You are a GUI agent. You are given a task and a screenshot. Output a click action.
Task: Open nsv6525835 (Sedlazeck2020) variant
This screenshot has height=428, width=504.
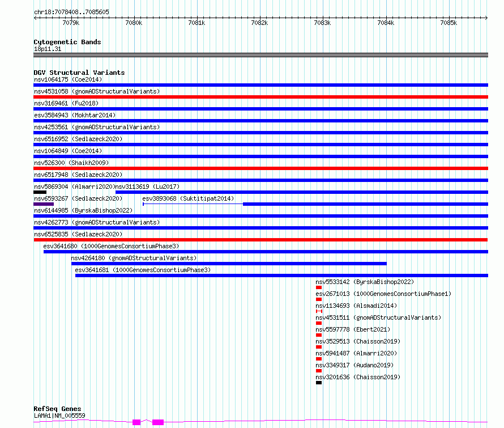[78, 234]
